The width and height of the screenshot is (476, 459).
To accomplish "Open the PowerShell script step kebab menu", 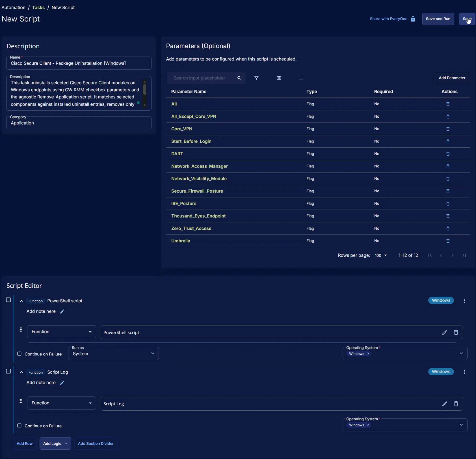I will 464,301.
